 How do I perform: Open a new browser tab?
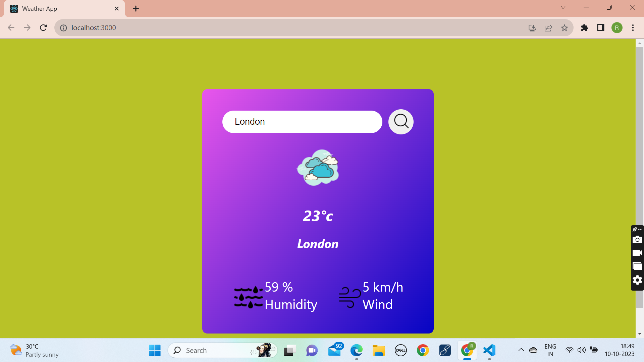coord(136,8)
